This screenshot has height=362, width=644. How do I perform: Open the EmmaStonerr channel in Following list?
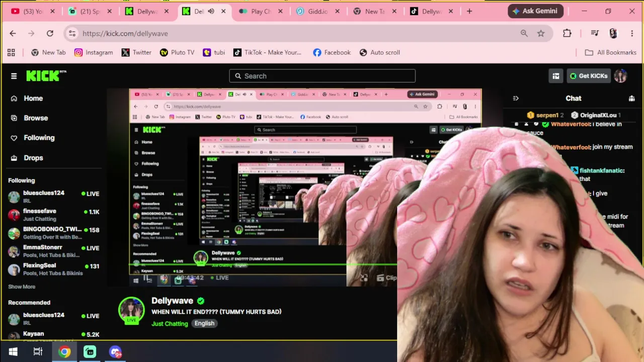click(x=53, y=251)
